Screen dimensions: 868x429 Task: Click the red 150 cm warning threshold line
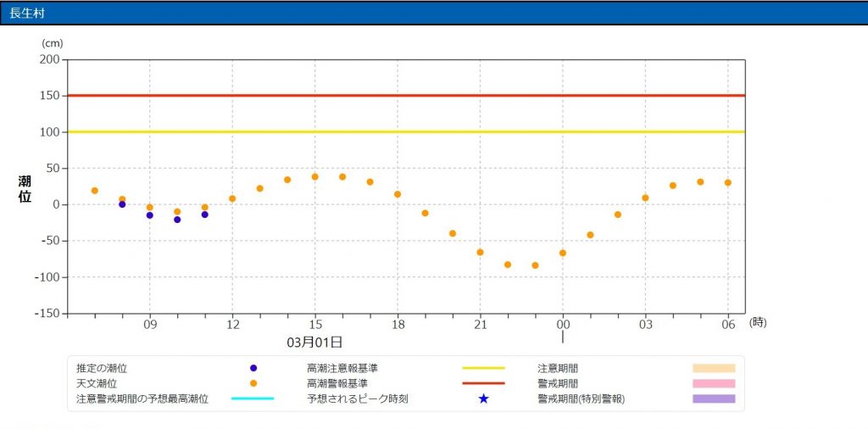click(x=406, y=96)
